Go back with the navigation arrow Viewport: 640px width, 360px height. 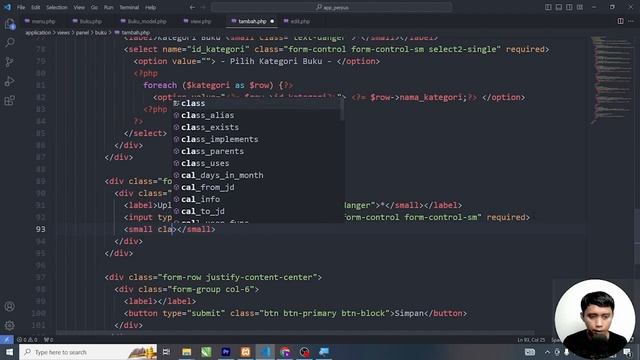tap(192, 7)
